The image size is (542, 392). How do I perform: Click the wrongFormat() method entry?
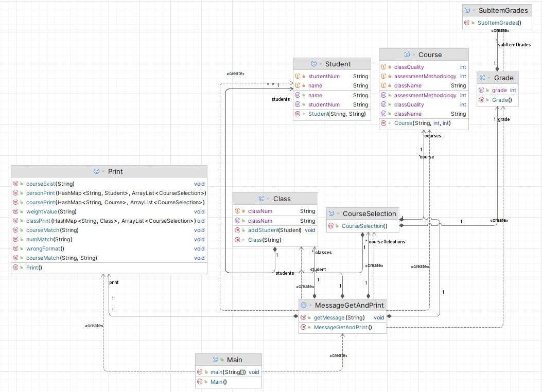click(45, 248)
